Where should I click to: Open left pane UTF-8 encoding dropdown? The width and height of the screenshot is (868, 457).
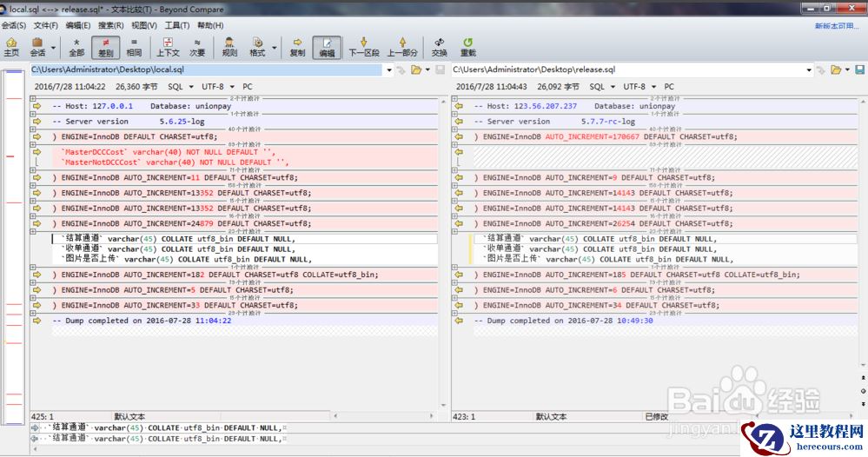tap(217, 87)
